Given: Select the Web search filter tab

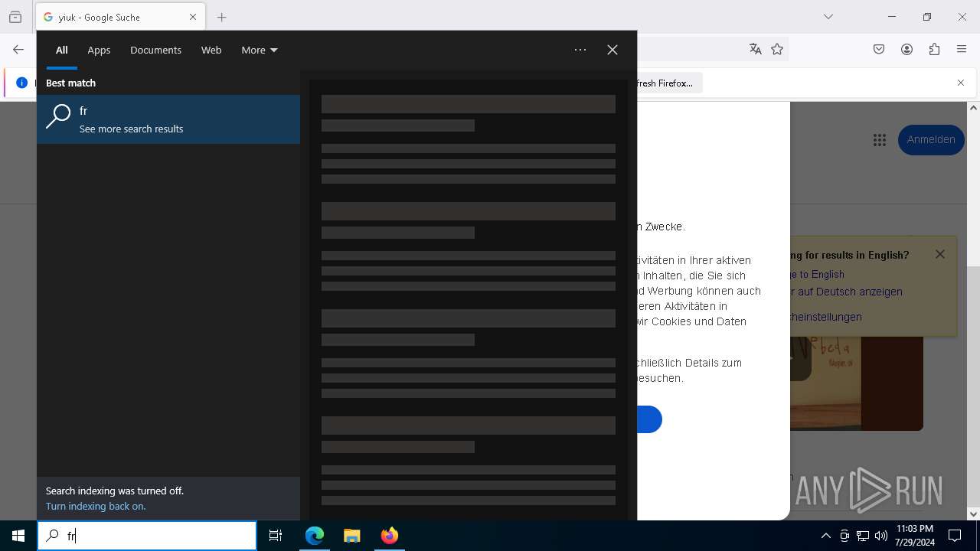Looking at the screenshot, I should coord(211,50).
